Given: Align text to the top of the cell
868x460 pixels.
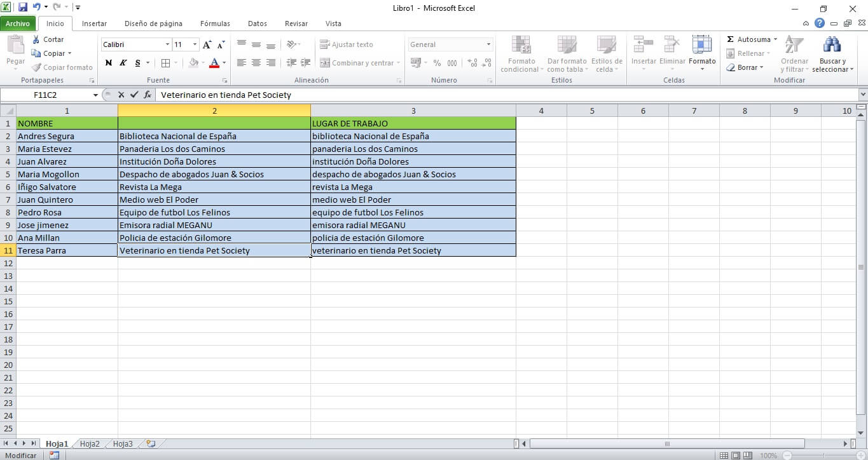Looking at the screenshot, I should pyautogui.click(x=242, y=44).
